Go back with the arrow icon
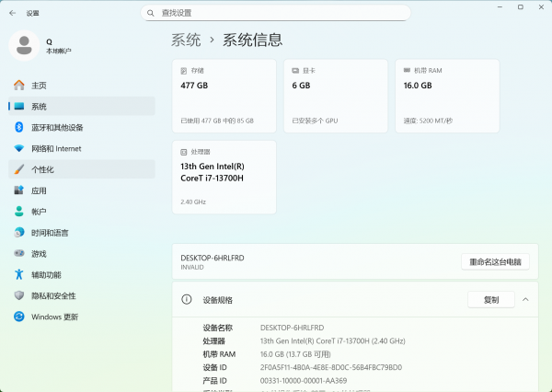Image resolution: width=552 pixels, height=392 pixels. pos(13,13)
